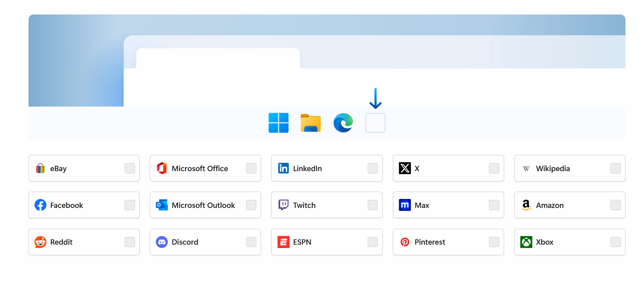Click the ESPN logo icon

tap(283, 242)
